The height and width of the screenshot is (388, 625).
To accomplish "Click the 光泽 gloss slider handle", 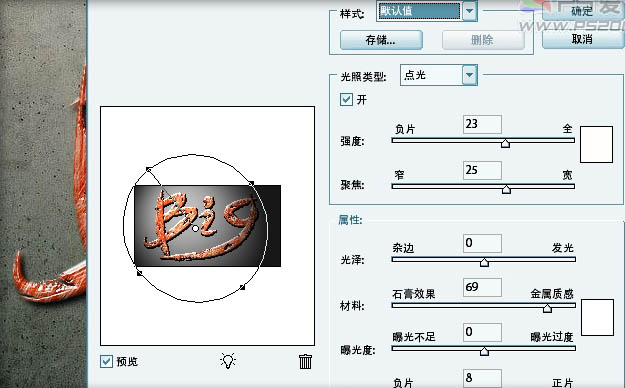I will pyautogui.click(x=484, y=262).
